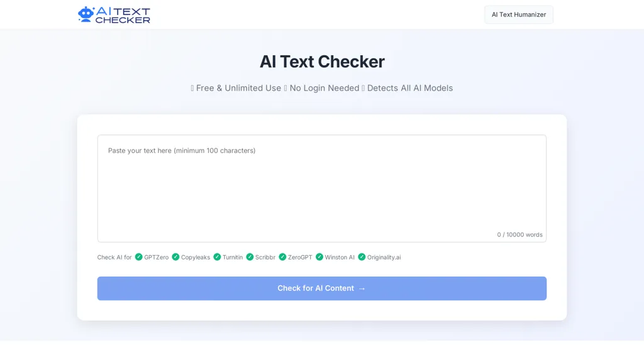Click the Check for AI Content button
Screen dimensions: 644x362
pos(321,288)
